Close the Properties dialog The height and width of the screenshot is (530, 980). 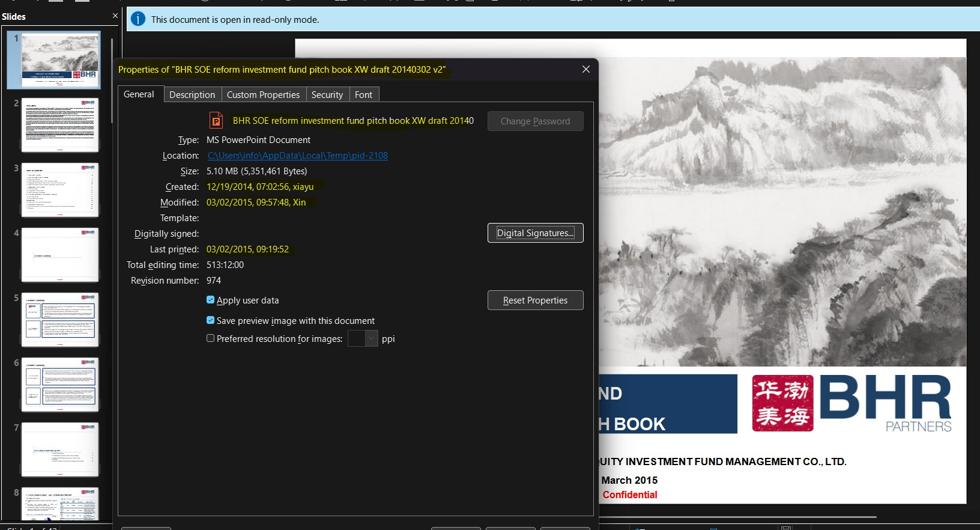586,69
